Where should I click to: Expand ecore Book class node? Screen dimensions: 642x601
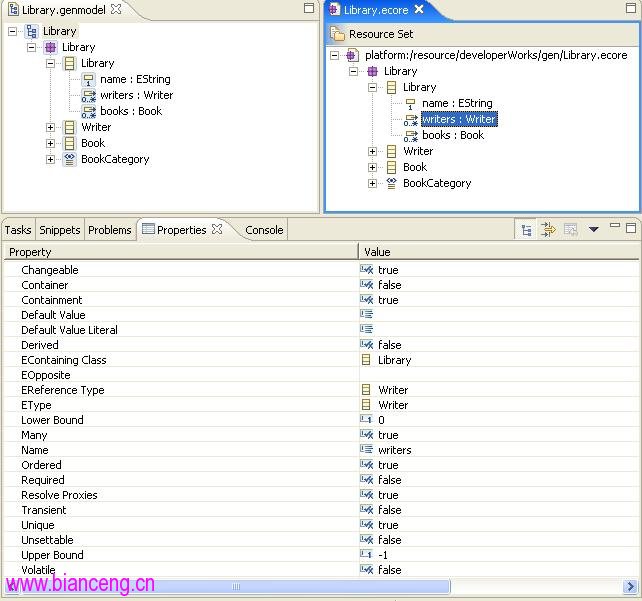click(372, 167)
